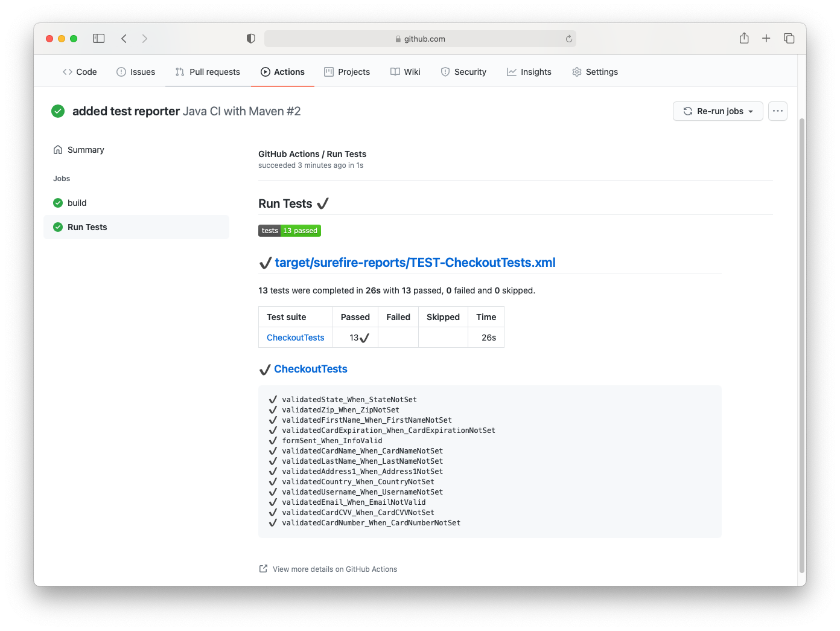This screenshot has width=840, height=631.
Task: Click the page vertical scrollbar
Action: (802, 344)
